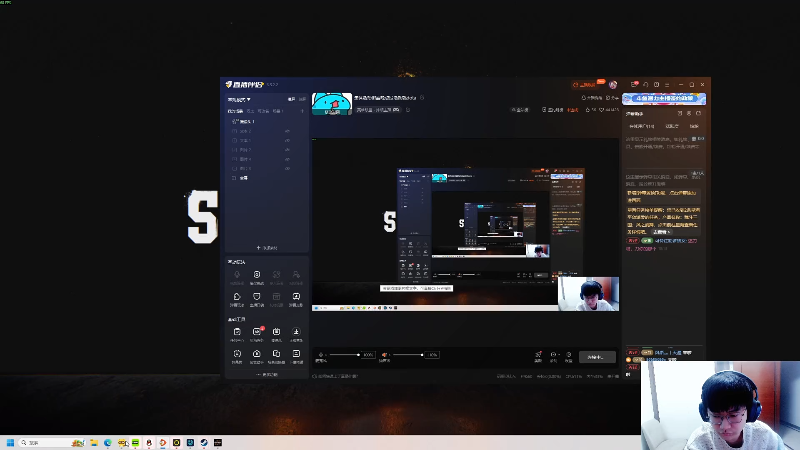This screenshot has height=450, width=800.
Task: Mute the microphone icon beside the first slider
Action: coord(321,355)
